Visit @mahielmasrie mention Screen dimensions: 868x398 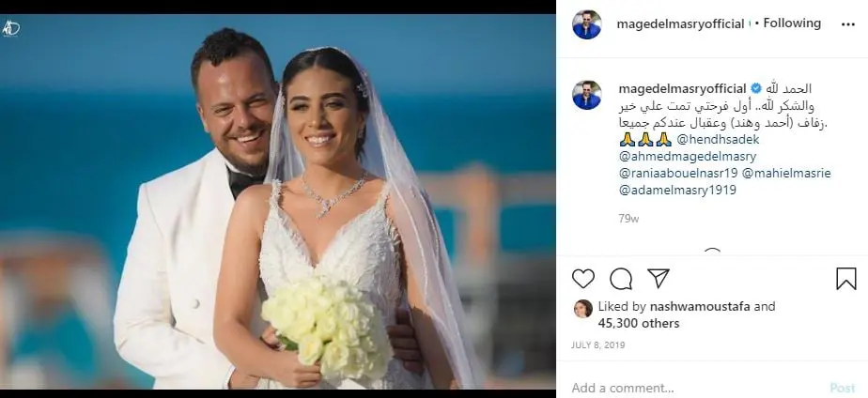point(786,173)
